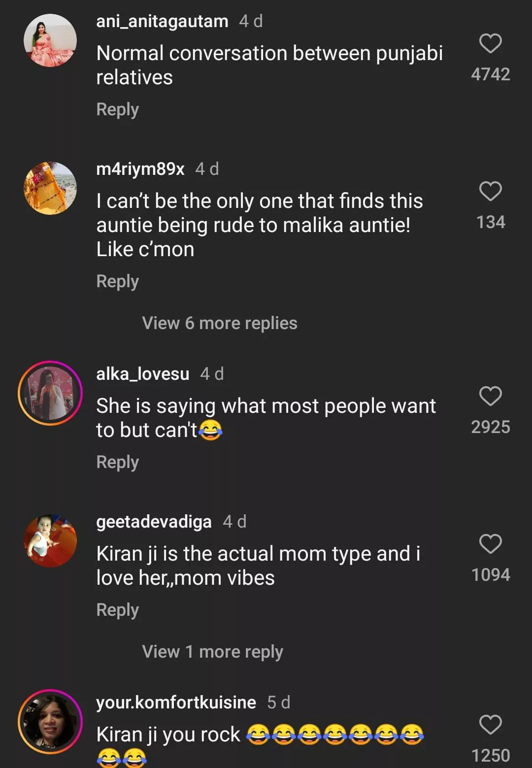This screenshot has width=532, height=768.
Task: Reply to geetadevadiga's comment
Action: pyautogui.click(x=117, y=610)
